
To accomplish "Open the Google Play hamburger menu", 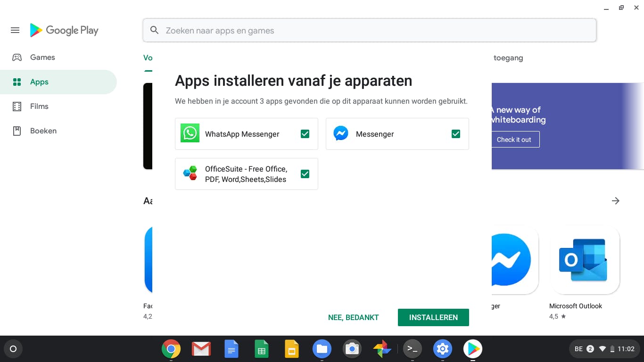I will pos(15,31).
